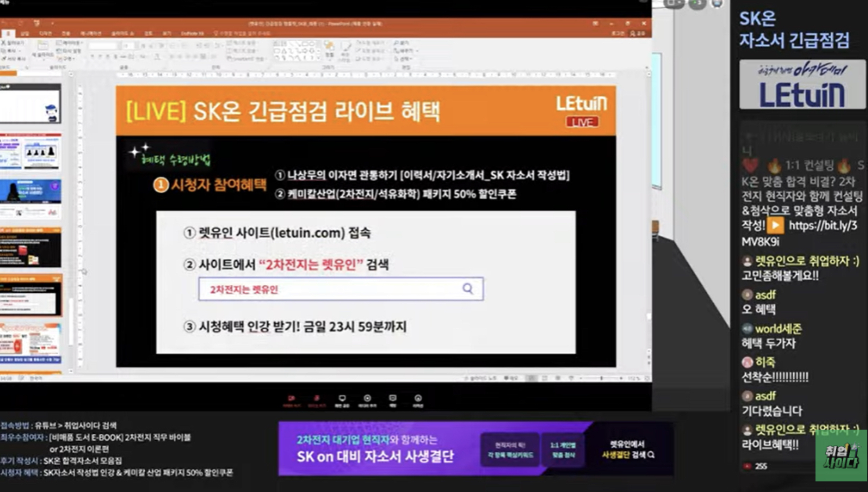Switch to the Slide Show ribbon tab
The width and height of the screenshot is (868, 492).
[x=122, y=33]
